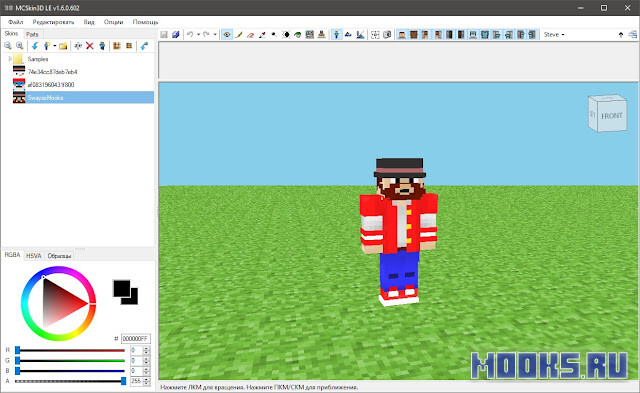This screenshot has width=640, height=393.
Task: Delete selected skin with red X
Action: pyautogui.click(x=90, y=46)
